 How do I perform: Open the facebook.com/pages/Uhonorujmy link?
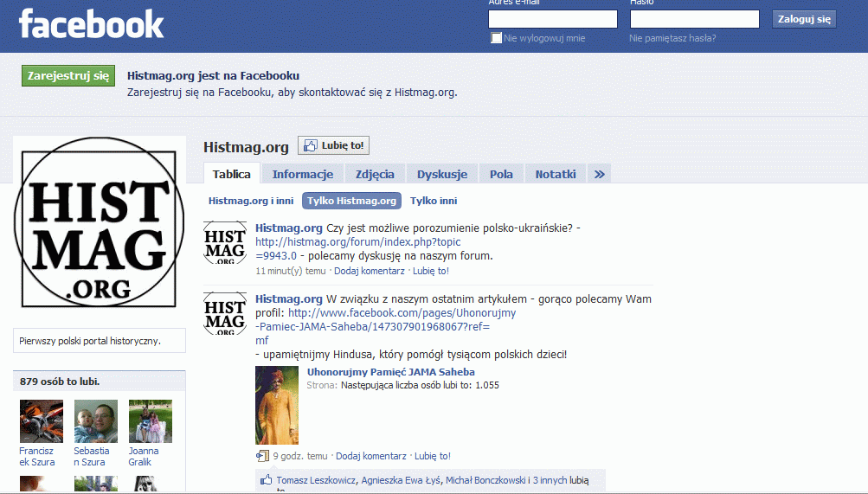coord(385,326)
